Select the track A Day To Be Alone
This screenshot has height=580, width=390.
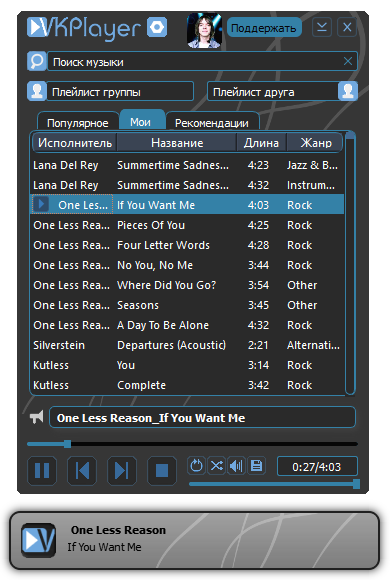pyautogui.click(x=187, y=325)
